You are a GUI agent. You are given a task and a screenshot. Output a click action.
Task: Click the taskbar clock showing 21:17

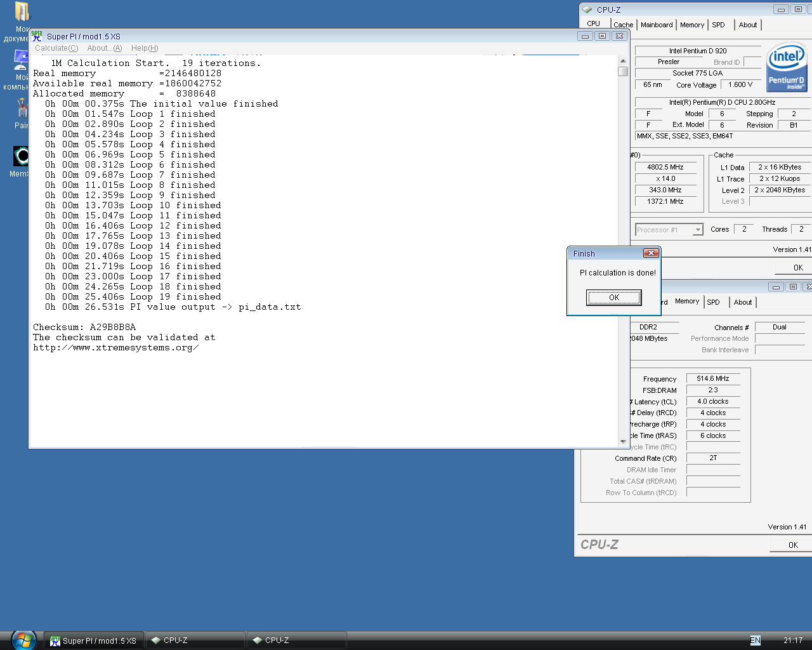792,640
